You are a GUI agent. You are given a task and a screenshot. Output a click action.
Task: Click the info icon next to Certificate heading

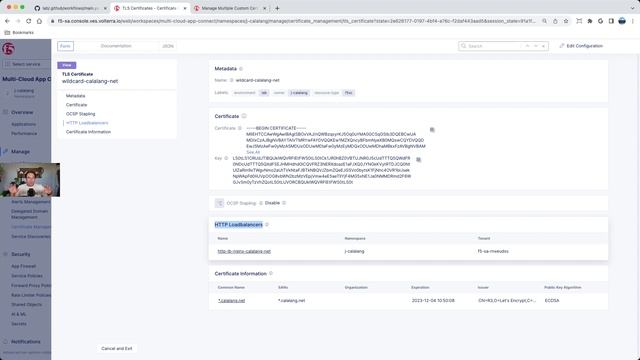pos(244,116)
